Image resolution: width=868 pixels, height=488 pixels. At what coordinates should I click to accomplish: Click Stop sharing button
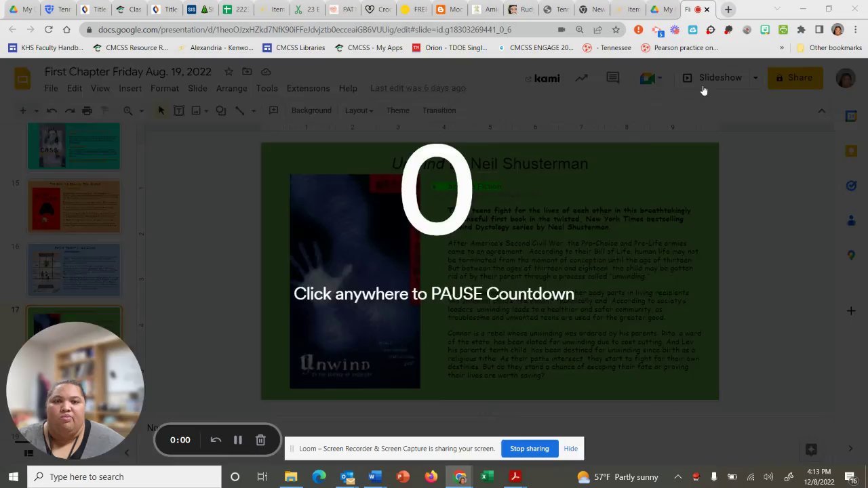pyautogui.click(x=530, y=449)
